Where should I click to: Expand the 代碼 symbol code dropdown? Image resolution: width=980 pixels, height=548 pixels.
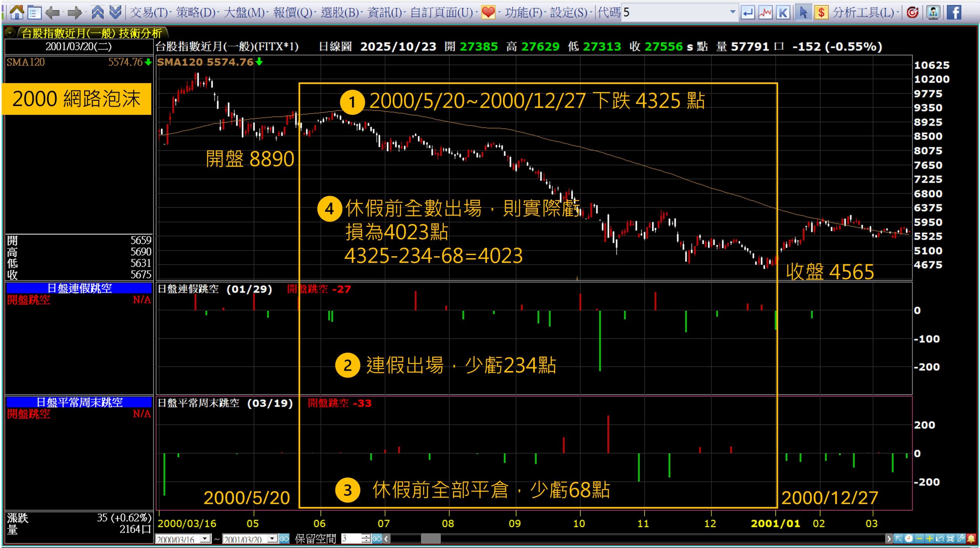pos(732,12)
